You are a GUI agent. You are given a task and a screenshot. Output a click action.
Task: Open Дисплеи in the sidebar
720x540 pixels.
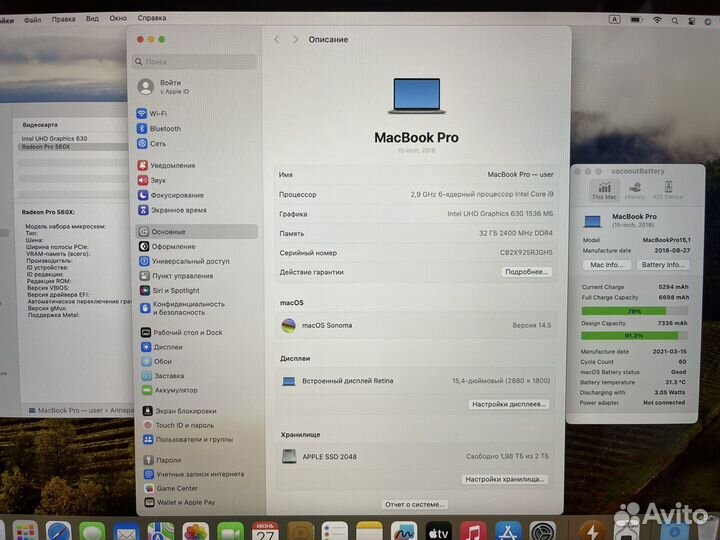(162, 347)
